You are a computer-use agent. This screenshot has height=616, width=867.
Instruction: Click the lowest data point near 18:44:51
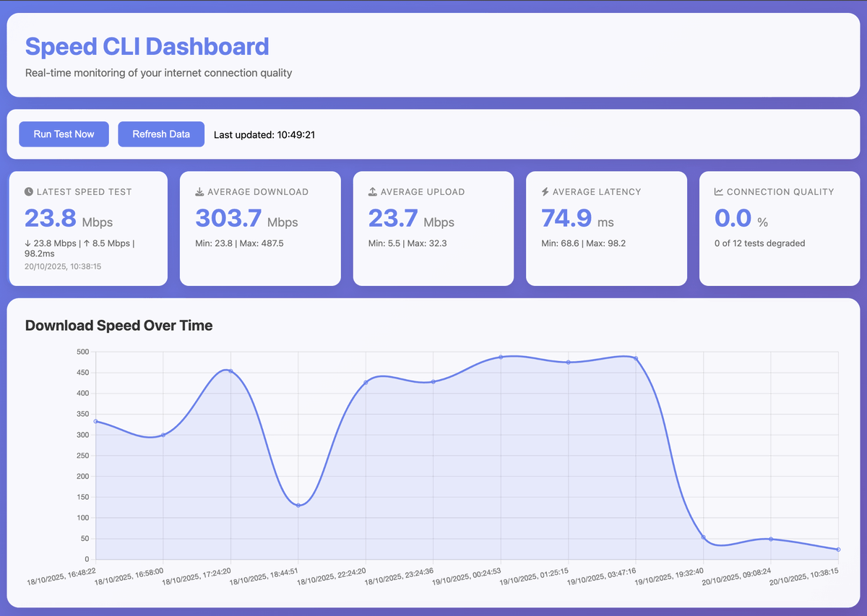point(298,505)
